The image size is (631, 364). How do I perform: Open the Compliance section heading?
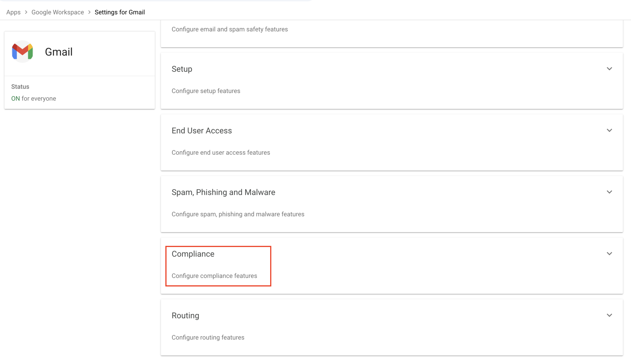[x=193, y=254]
